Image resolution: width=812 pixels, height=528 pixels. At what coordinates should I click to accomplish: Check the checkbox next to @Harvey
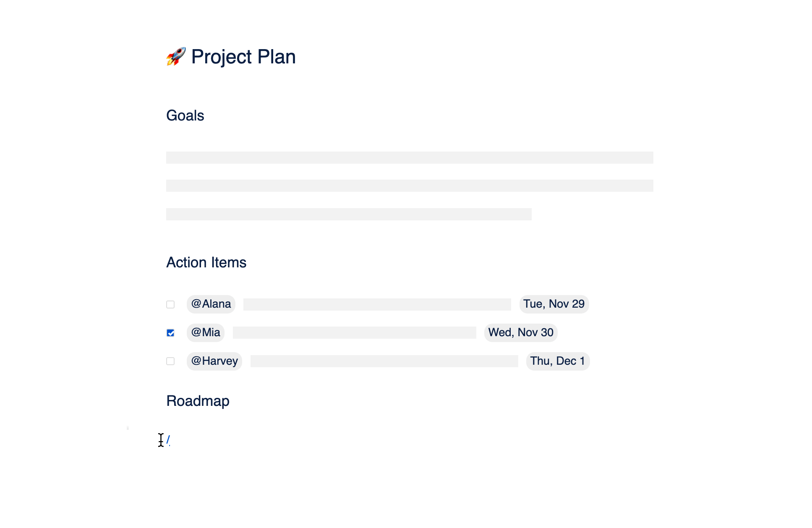[170, 361]
